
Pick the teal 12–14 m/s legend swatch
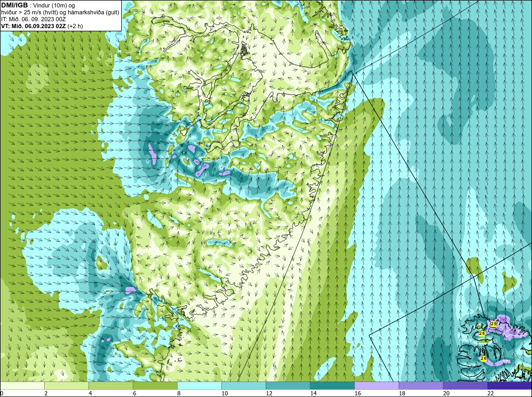[x=288, y=385]
